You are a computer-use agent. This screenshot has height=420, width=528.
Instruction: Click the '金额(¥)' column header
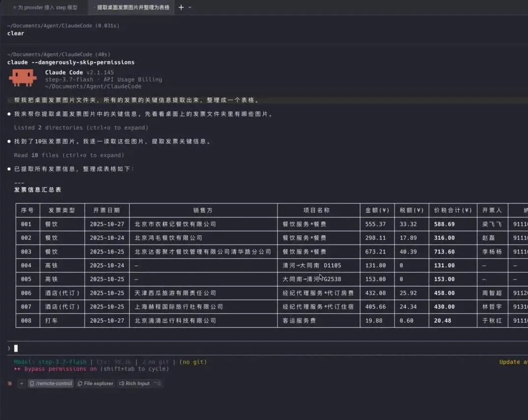click(377, 210)
